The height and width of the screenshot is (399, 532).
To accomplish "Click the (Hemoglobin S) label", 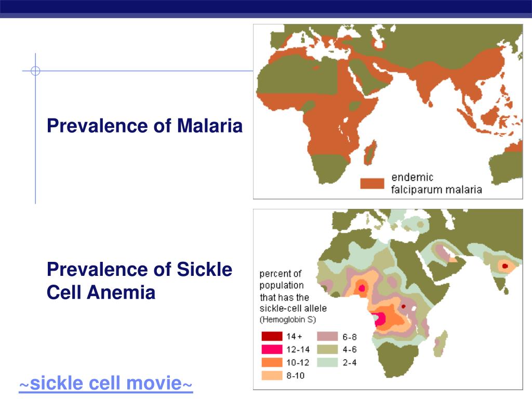I will pos(288,320).
